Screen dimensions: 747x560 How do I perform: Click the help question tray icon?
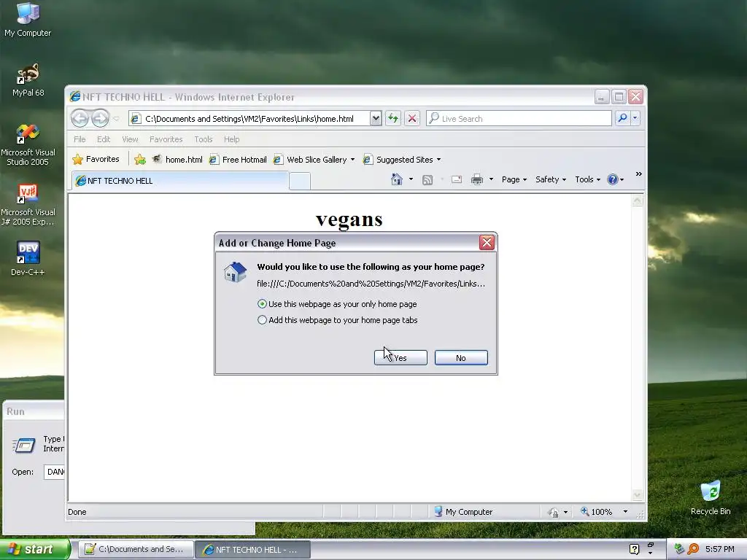click(634, 549)
